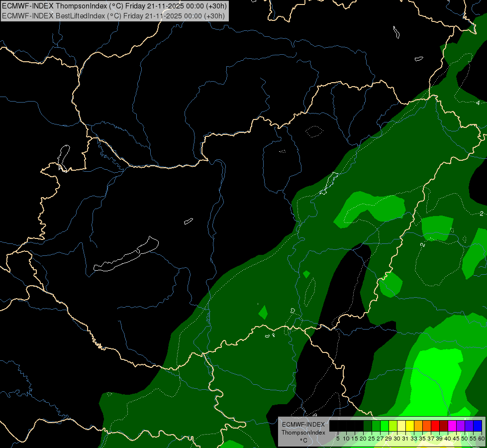Select the yellow 31–33 legend swatch

[410, 426]
